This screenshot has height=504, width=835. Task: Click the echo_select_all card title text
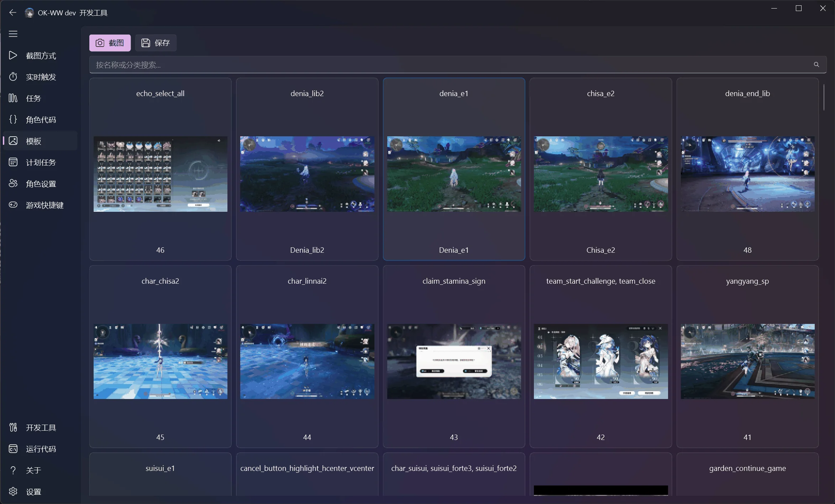pos(160,94)
